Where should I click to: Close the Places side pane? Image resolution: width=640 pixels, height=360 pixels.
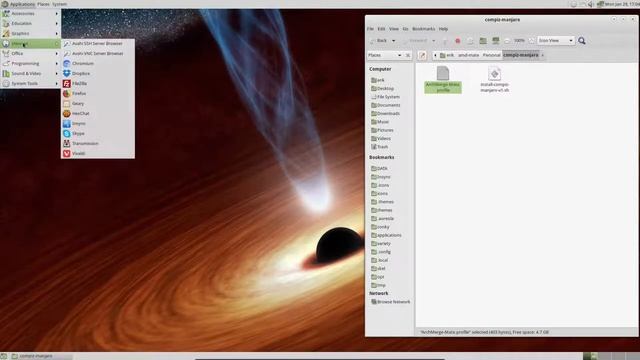tap(408, 55)
